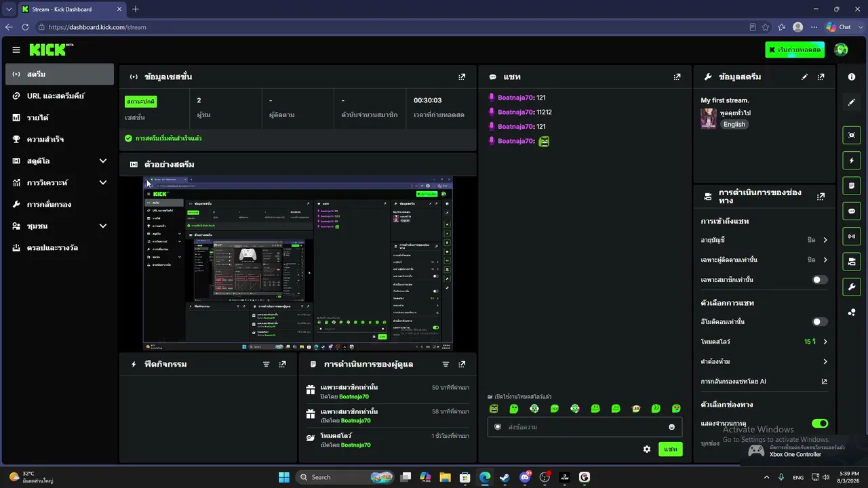Screen dimensions: 868x488
Task: Open เฉพาะผู้ติดตามเท่านั้น followers-only setting
Action: [764, 260]
